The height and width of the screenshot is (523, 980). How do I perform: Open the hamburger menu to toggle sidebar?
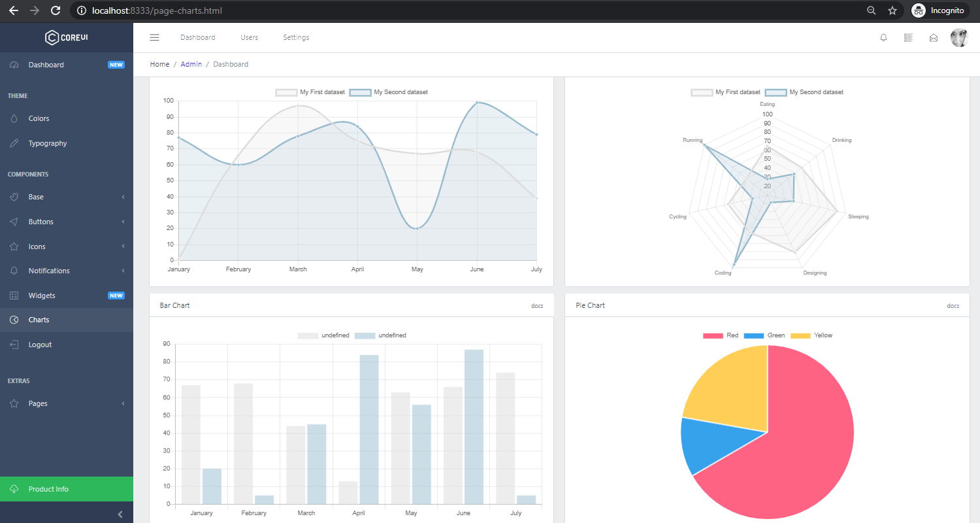(x=154, y=37)
